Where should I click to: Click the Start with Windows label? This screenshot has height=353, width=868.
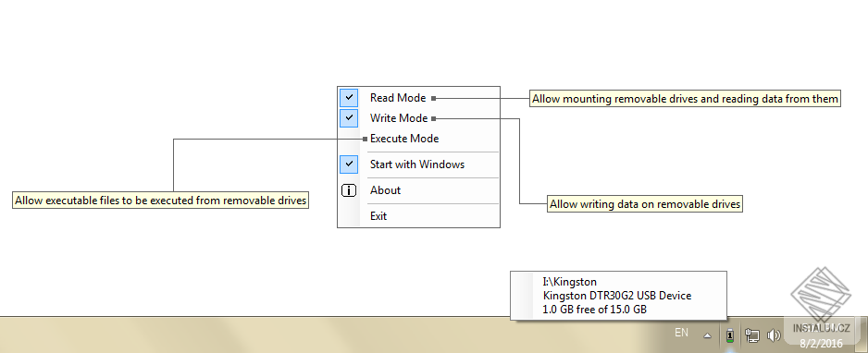417,164
